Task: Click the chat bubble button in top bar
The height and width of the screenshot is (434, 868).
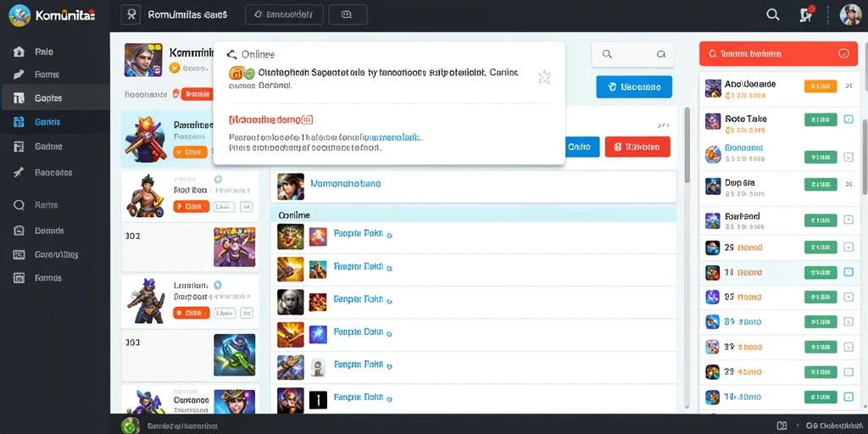Action: [x=347, y=15]
